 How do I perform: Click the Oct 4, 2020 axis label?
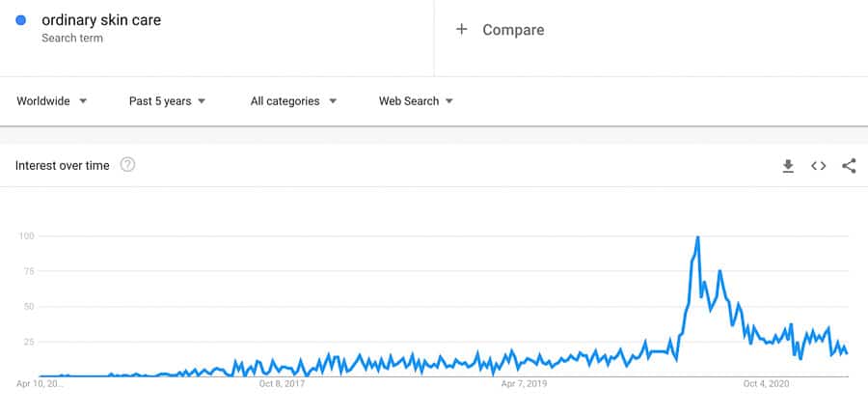(x=767, y=384)
